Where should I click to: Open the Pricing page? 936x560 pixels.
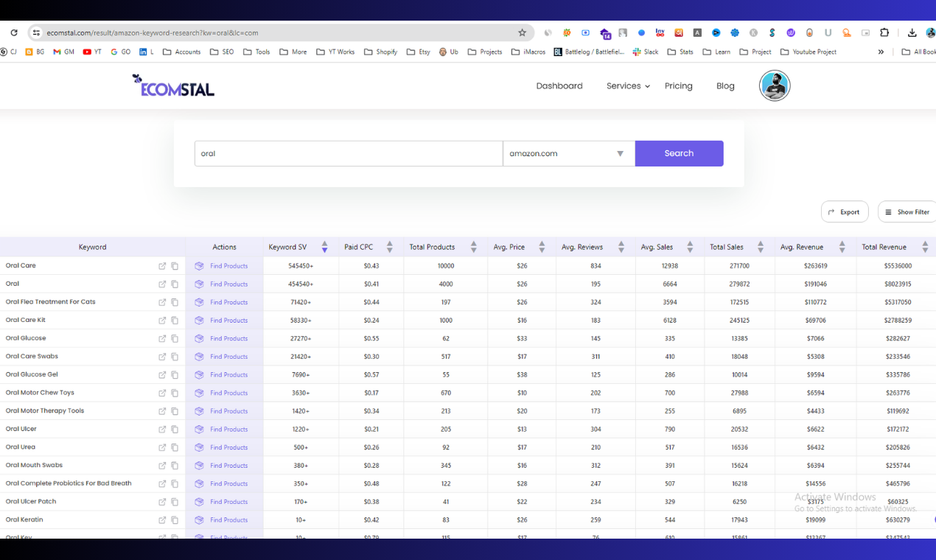679,86
